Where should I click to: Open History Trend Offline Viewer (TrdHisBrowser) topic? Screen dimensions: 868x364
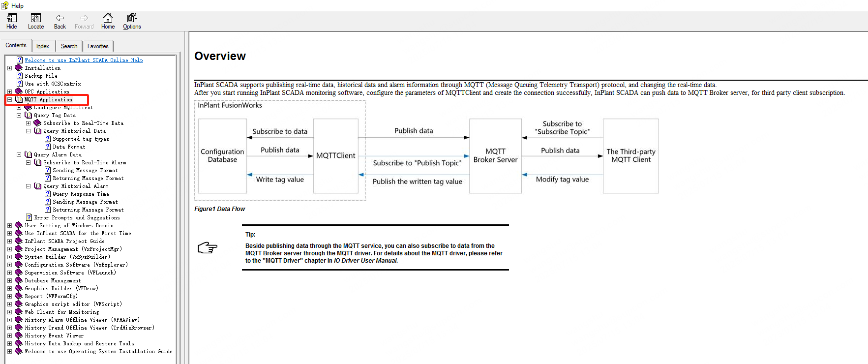click(x=90, y=328)
